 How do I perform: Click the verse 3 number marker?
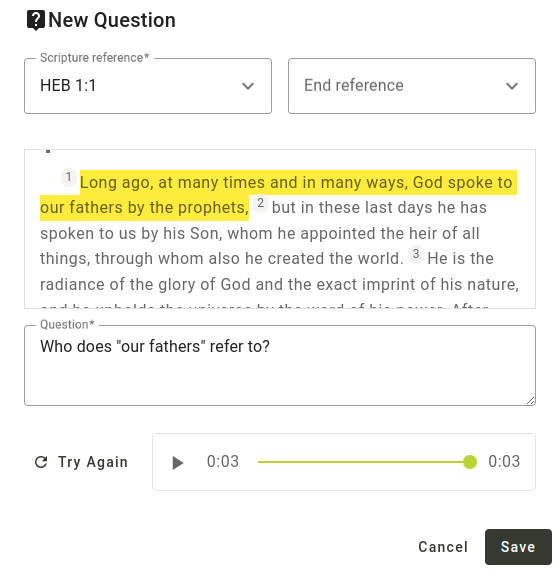pyautogui.click(x=416, y=254)
